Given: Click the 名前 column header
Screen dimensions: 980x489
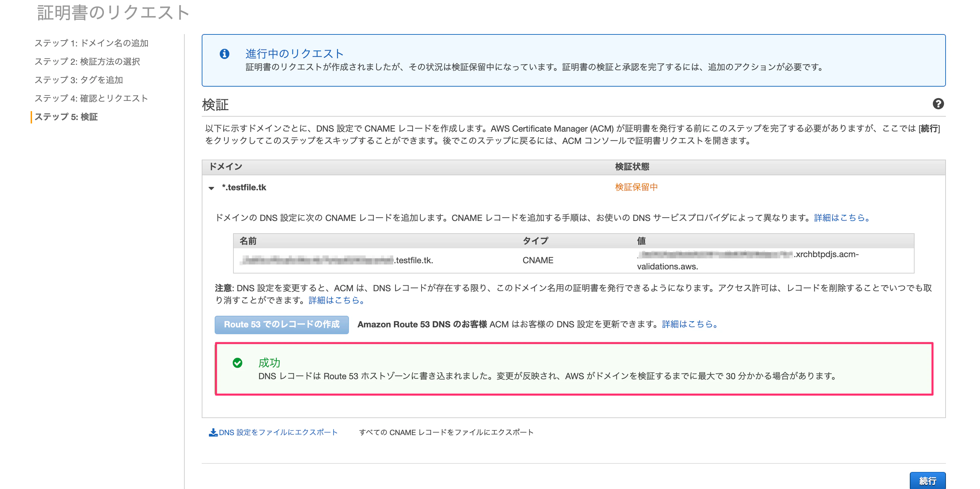Looking at the screenshot, I should (248, 241).
